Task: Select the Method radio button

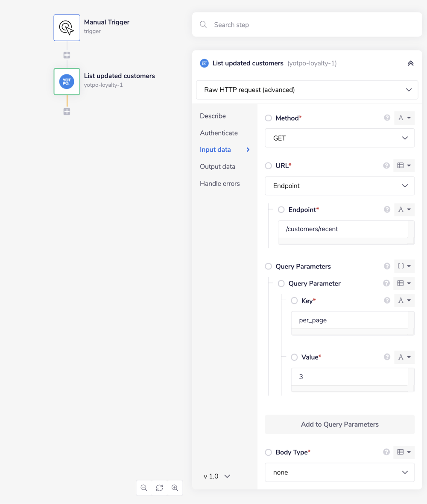Action: pyautogui.click(x=269, y=118)
